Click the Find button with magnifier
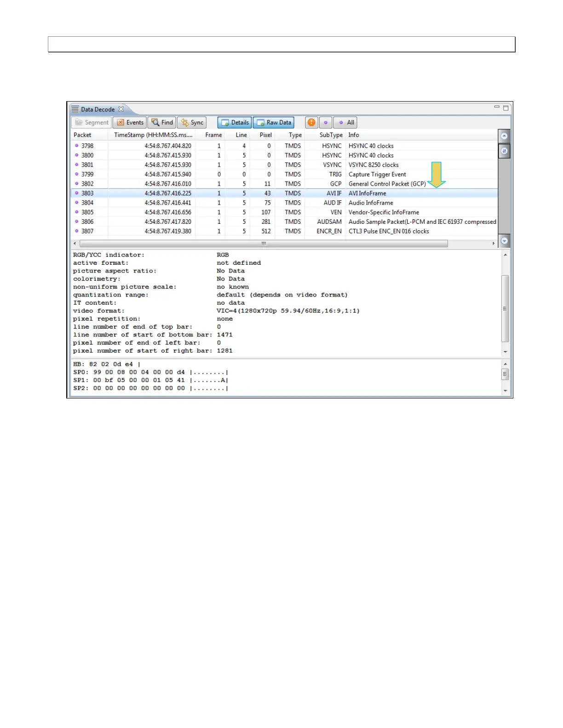This screenshot has height=728, width=563. [162, 123]
